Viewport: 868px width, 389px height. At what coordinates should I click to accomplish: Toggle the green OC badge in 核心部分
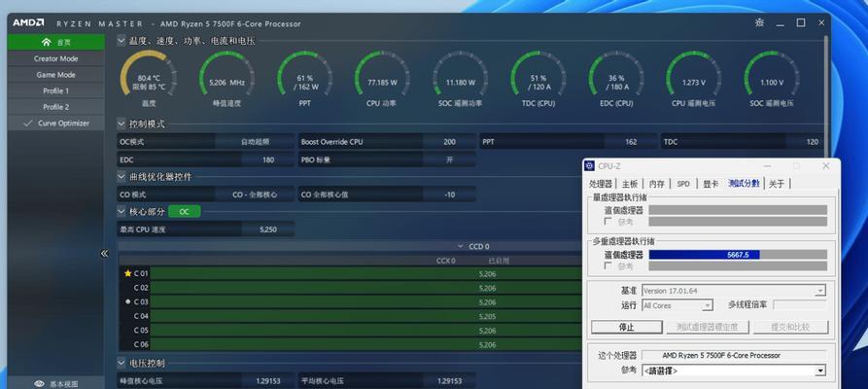tap(185, 211)
